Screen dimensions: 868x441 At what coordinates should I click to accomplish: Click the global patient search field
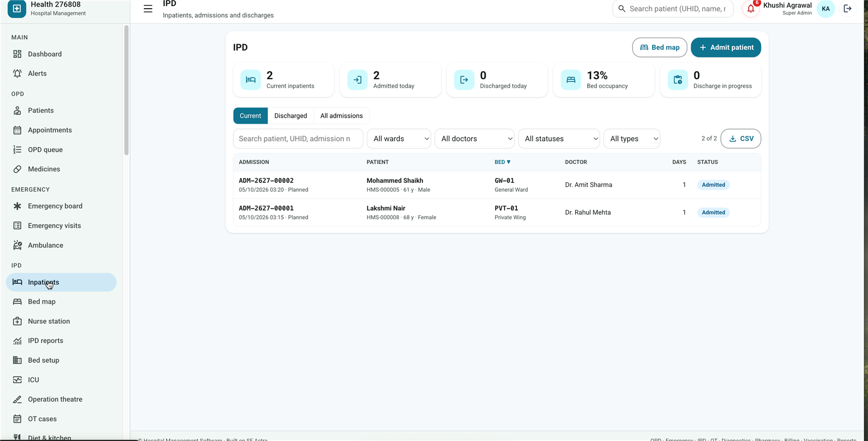pyautogui.click(x=673, y=9)
